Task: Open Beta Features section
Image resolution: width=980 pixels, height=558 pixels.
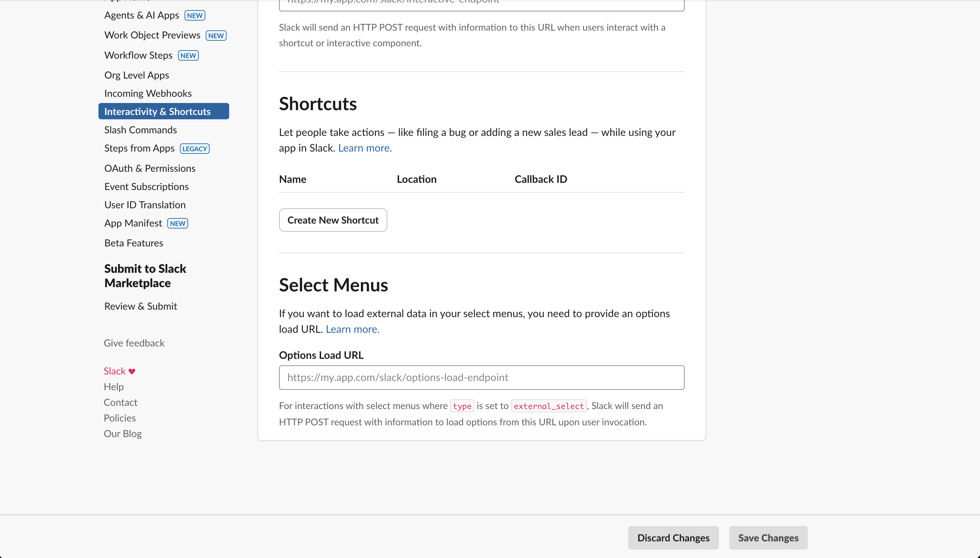Action: tap(133, 242)
